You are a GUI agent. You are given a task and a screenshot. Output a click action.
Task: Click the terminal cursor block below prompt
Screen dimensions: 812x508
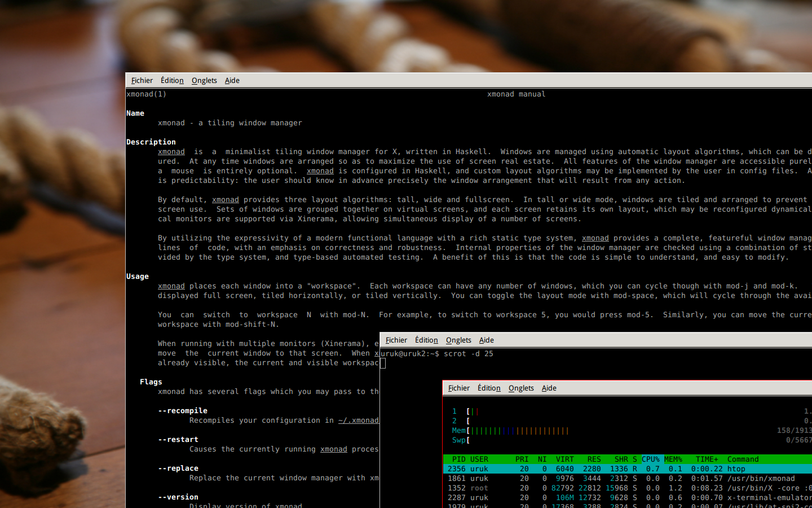[383, 363]
